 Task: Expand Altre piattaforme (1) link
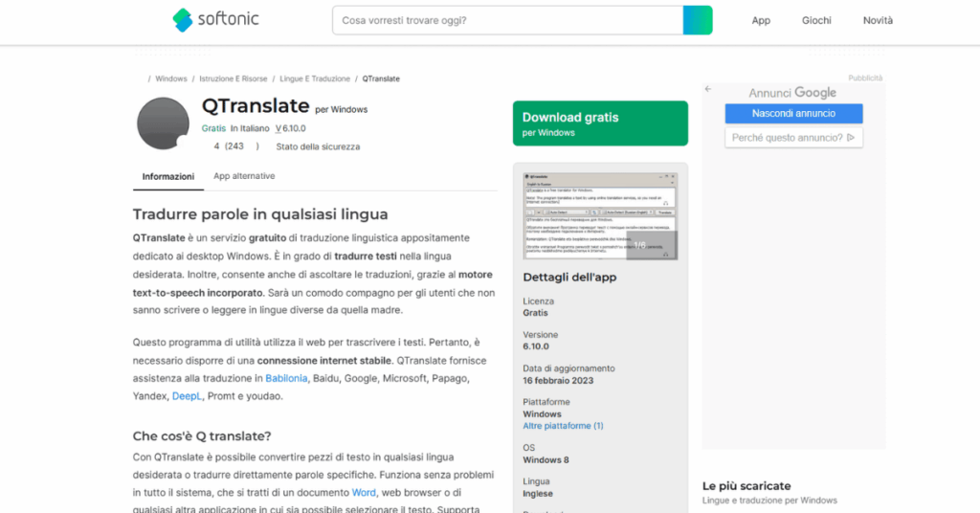(563, 426)
